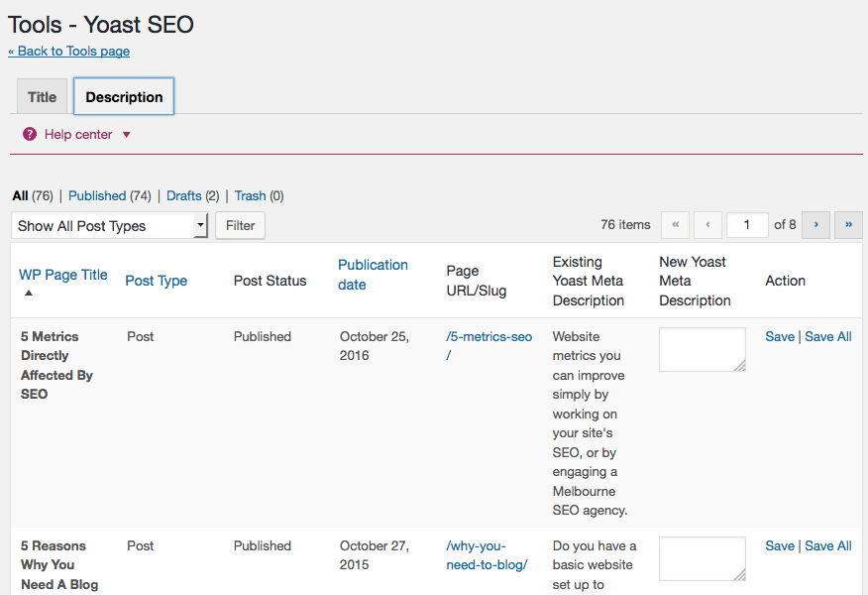The image size is (868, 595).
Task: Go to previous page pagination arrow
Action: pyautogui.click(x=708, y=225)
